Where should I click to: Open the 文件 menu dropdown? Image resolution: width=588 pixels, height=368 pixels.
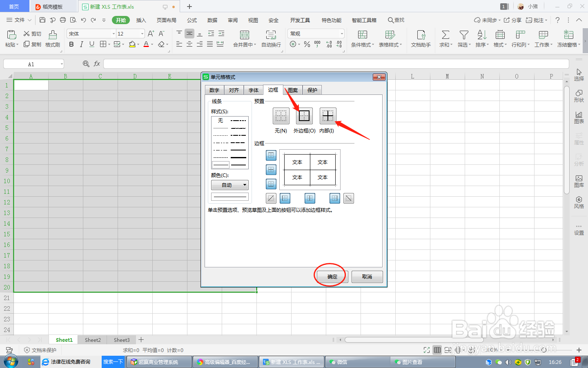click(19, 20)
